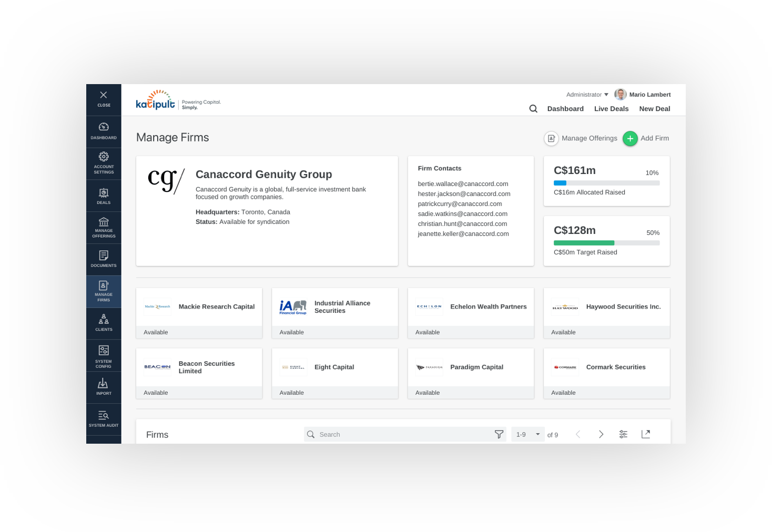Image resolution: width=772 pixels, height=532 pixels.
Task: Open the Industrial Alliance Securities firm card
Action: click(335, 313)
